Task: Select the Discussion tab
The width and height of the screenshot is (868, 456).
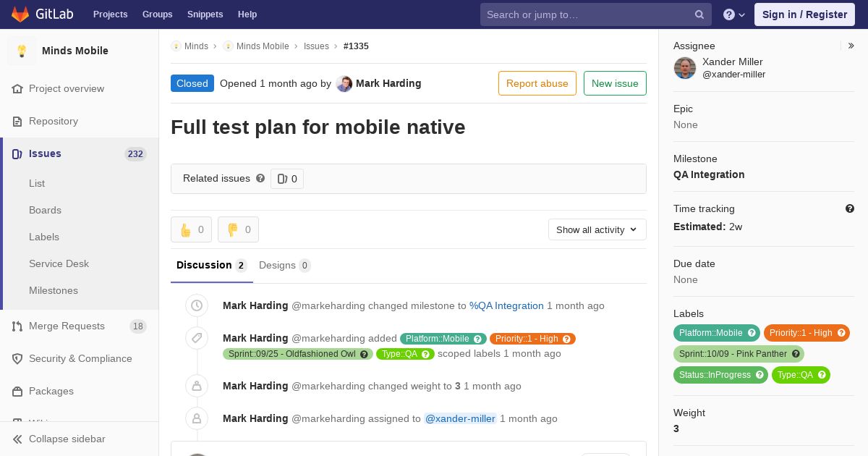Action: (211, 265)
